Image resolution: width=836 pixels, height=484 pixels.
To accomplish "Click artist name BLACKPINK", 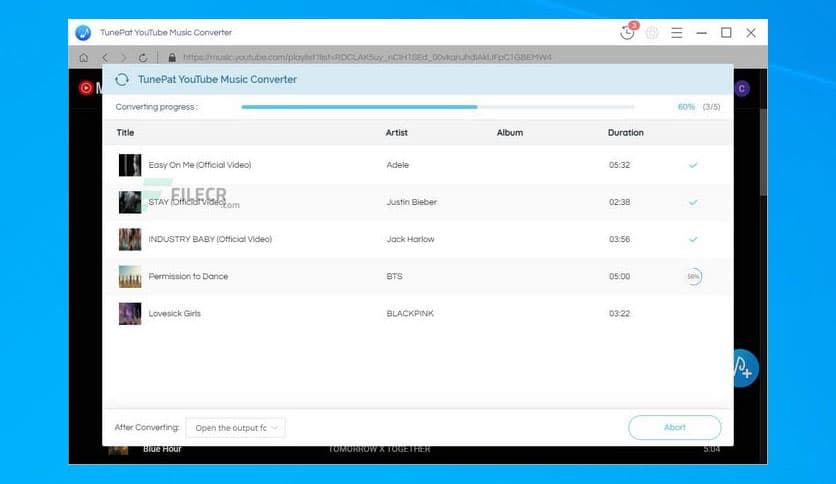I will pos(410,313).
